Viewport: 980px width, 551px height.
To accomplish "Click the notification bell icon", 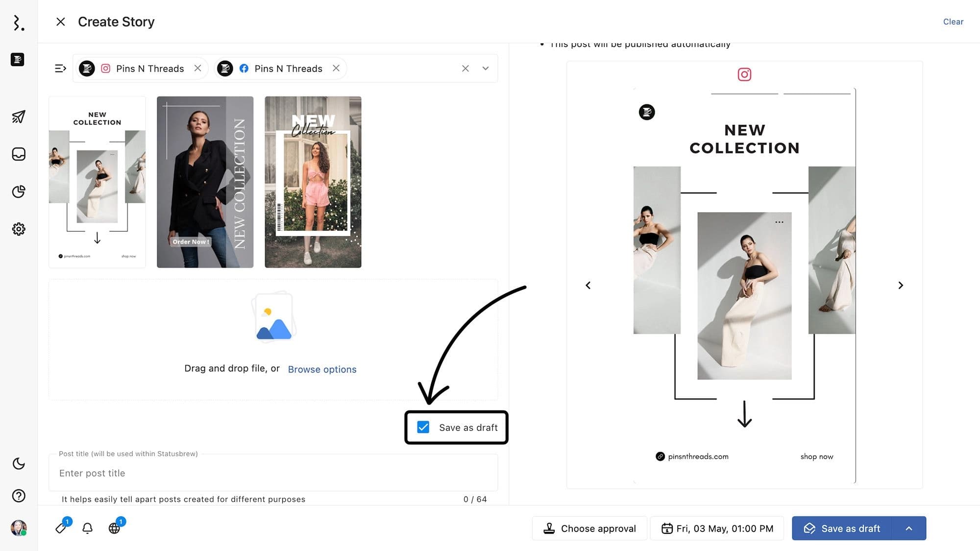I will pyautogui.click(x=88, y=528).
